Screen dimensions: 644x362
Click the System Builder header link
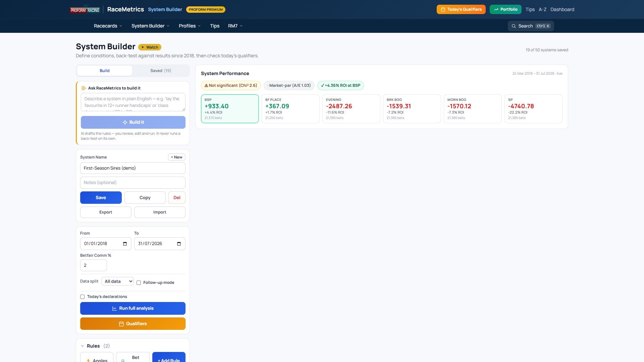(165, 9)
